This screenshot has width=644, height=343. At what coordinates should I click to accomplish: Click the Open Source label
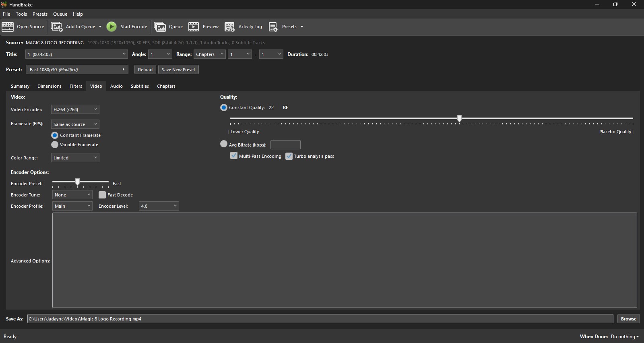pos(30,27)
